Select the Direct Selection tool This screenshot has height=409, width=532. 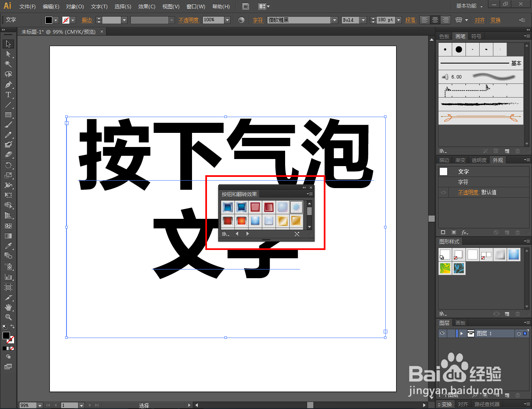pos(8,54)
